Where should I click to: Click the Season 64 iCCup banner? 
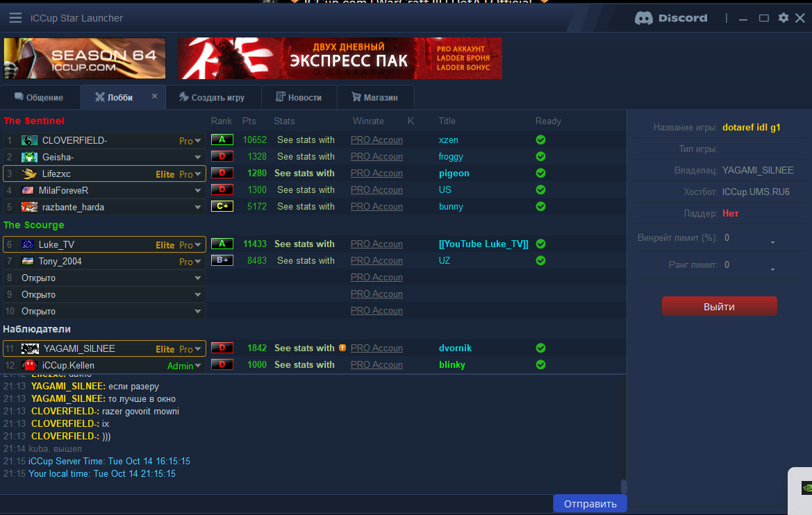click(x=85, y=58)
